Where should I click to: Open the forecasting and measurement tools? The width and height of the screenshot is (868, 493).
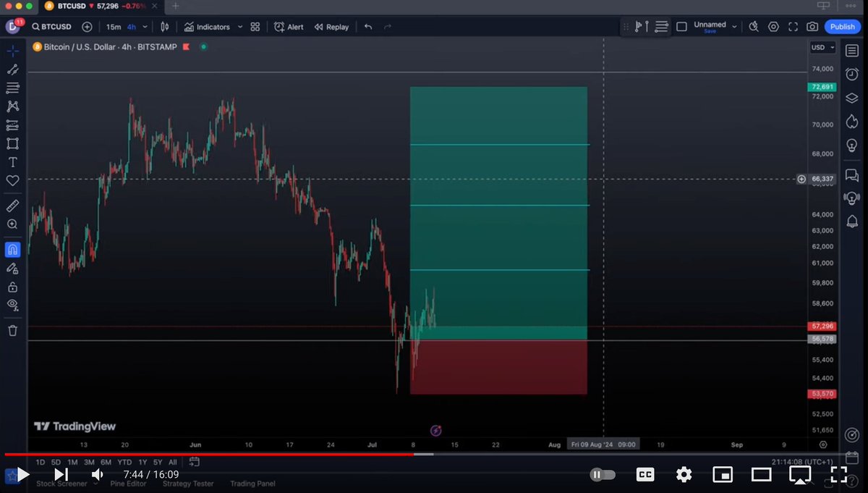12,125
